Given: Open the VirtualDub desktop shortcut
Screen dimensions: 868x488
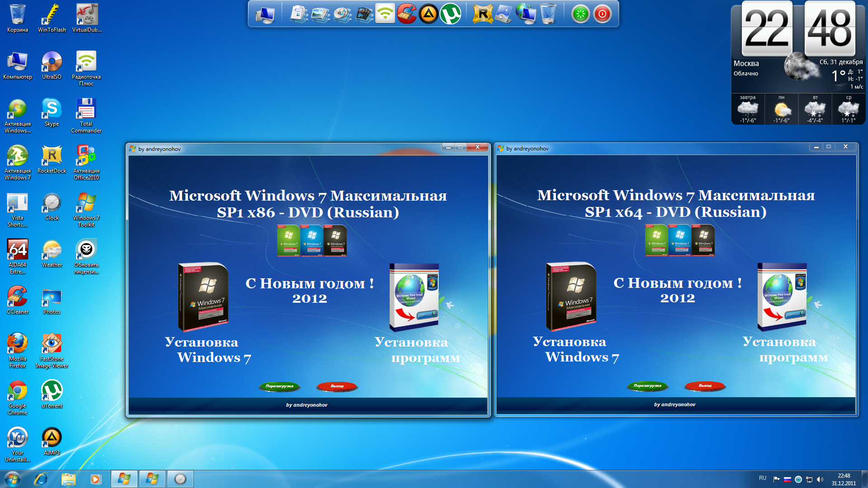Looking at the screenshot, I should coord(86,18).
